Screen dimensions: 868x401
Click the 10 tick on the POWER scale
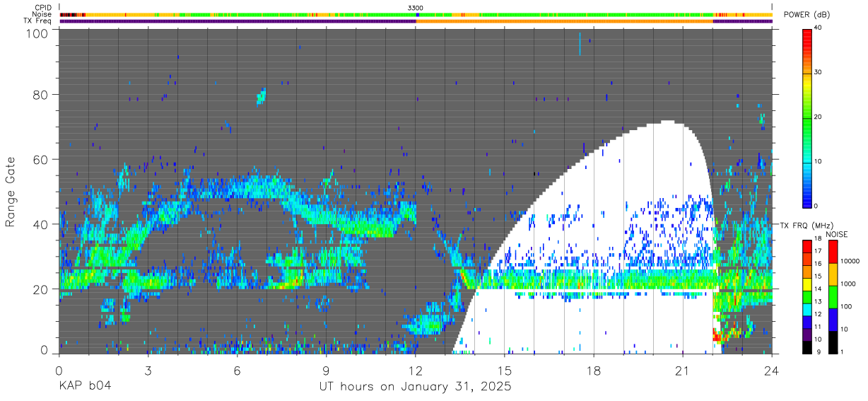coord(817,161)
